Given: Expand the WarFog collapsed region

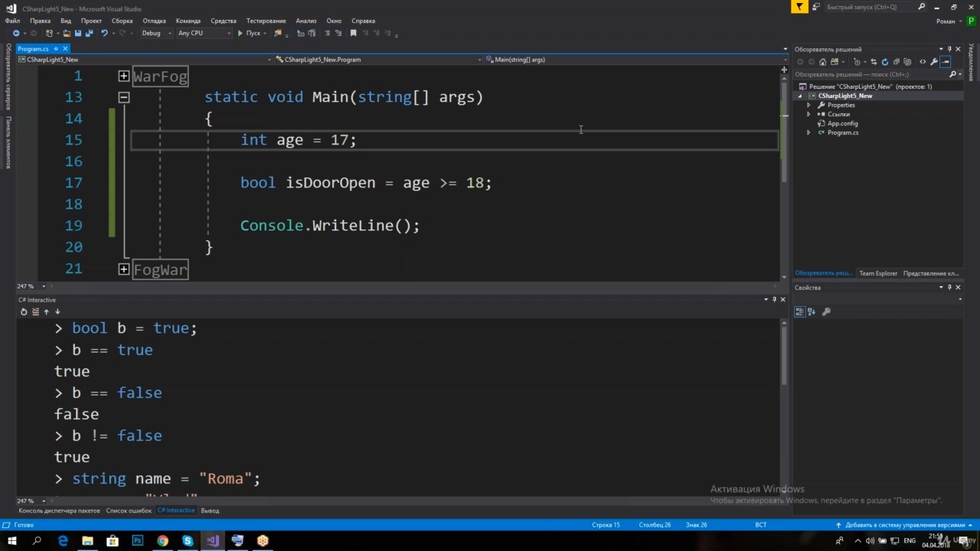Looking at the screenshot, I should click(123, 76).
